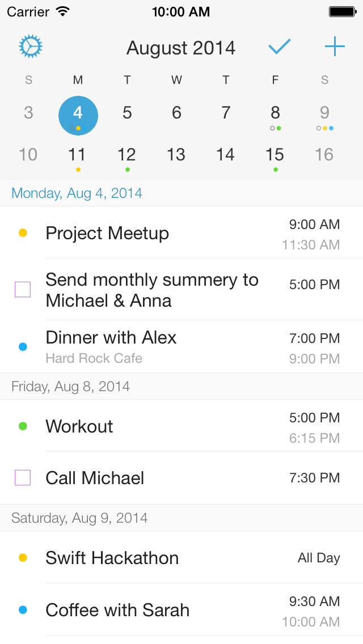
Task: Choose August 15 in calendar
Action: coord(275,155)
